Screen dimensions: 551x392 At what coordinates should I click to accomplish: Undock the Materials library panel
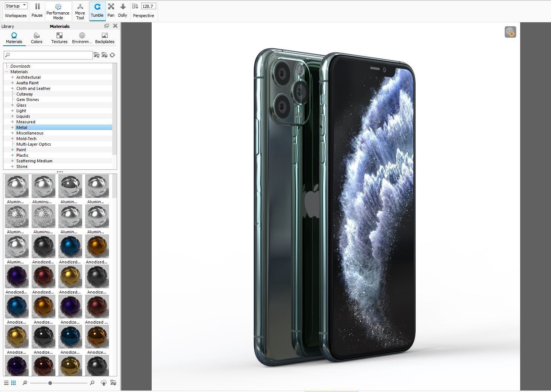tap(107, 26)
